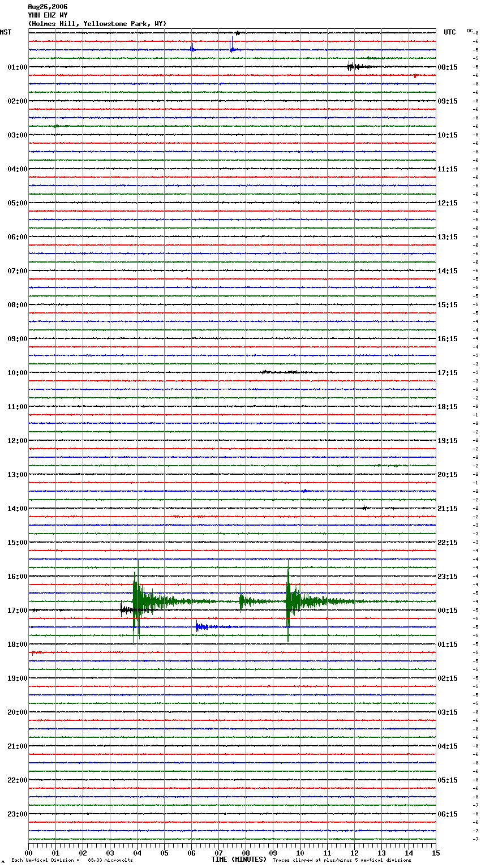Click the "15:15" UTC time label
Viewport: 481px width, 868px height.
[448, 305]
